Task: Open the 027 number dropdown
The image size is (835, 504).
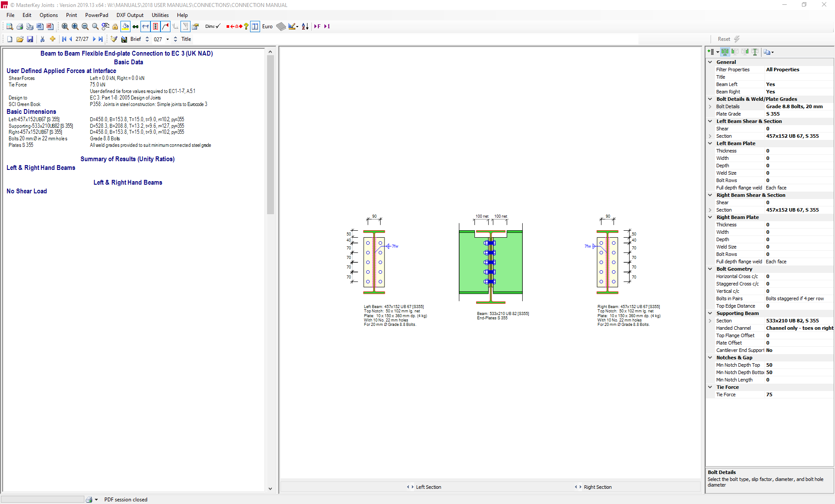Action: [167, 39]
